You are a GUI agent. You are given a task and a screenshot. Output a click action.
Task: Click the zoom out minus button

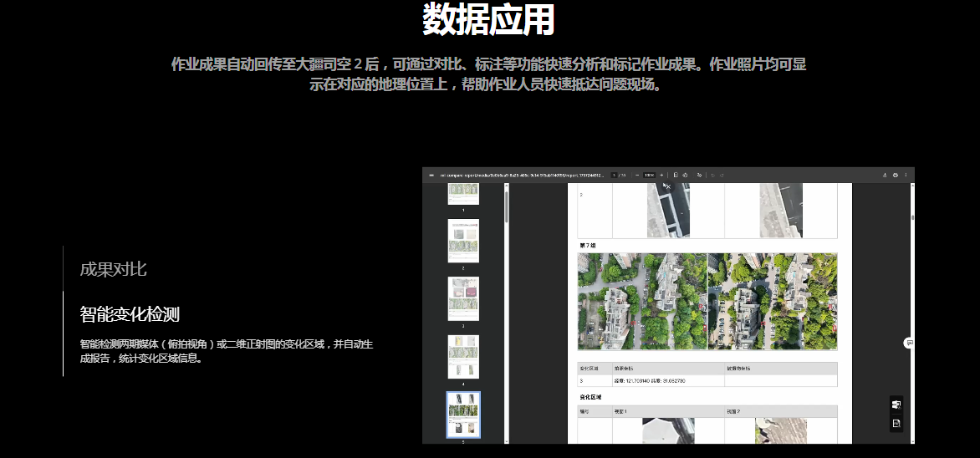click(637, 176)
